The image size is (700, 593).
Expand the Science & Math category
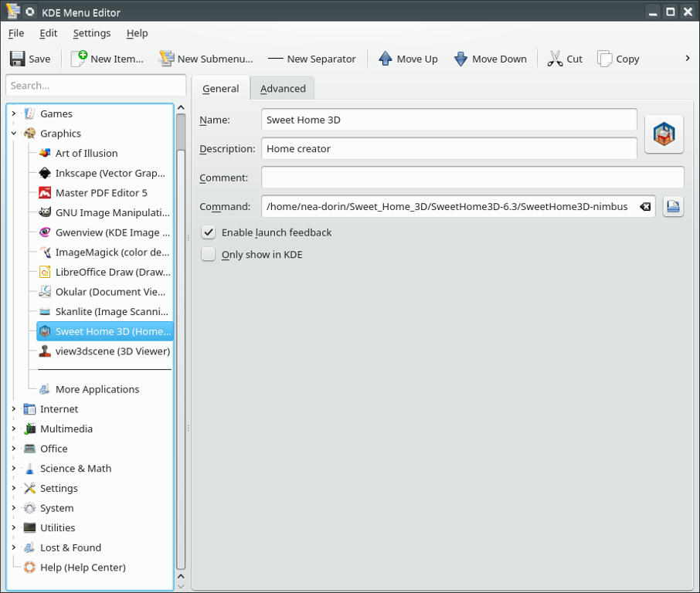[13, 468]
